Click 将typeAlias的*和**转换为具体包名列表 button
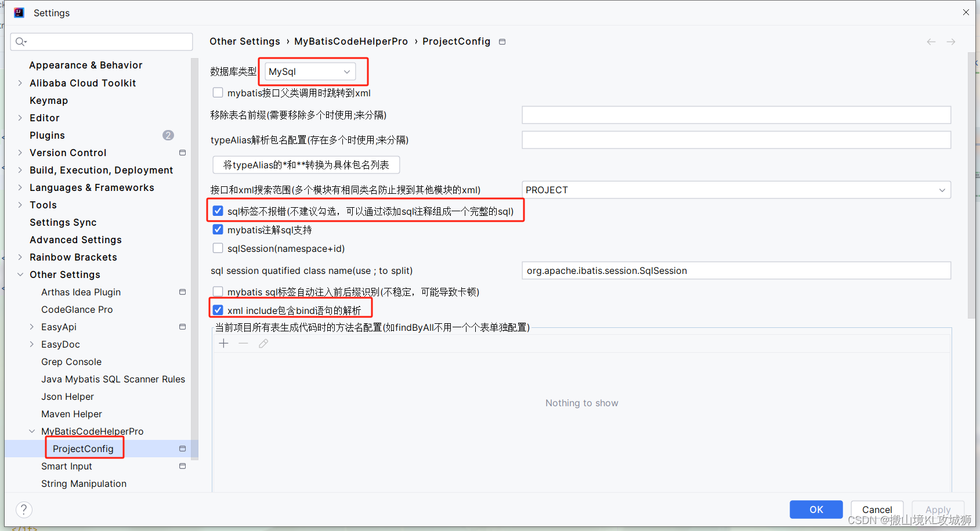The height and width of the screenshot is (531, 980). tap(306, 165)
